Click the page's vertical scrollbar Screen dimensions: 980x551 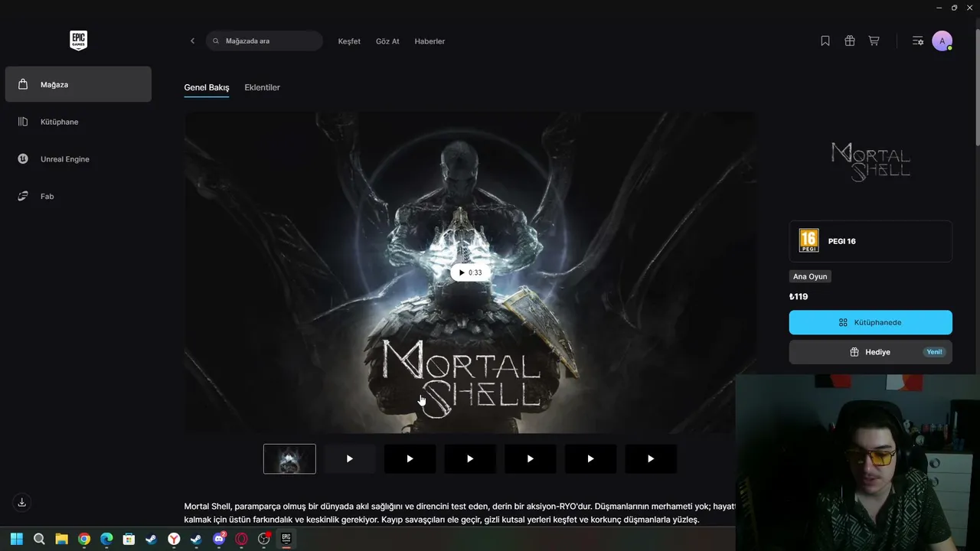pos(978,87)
